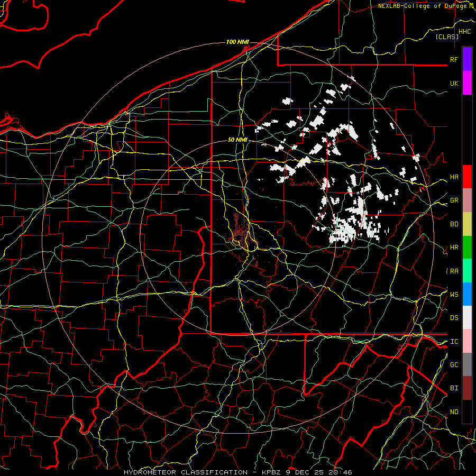476x476 pixels.
Task: Click the "ND" legend label
Action: tap(454, 412)
